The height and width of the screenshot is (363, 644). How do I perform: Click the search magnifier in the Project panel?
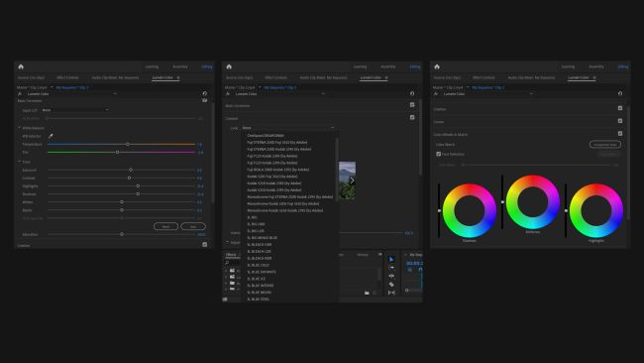pyautogui.click(x=227, y=263)
